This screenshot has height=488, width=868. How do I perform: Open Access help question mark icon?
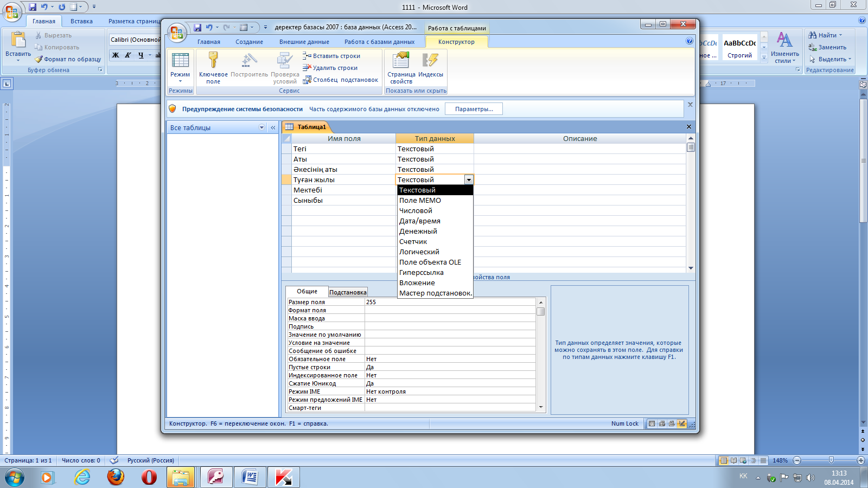point(690,41)
